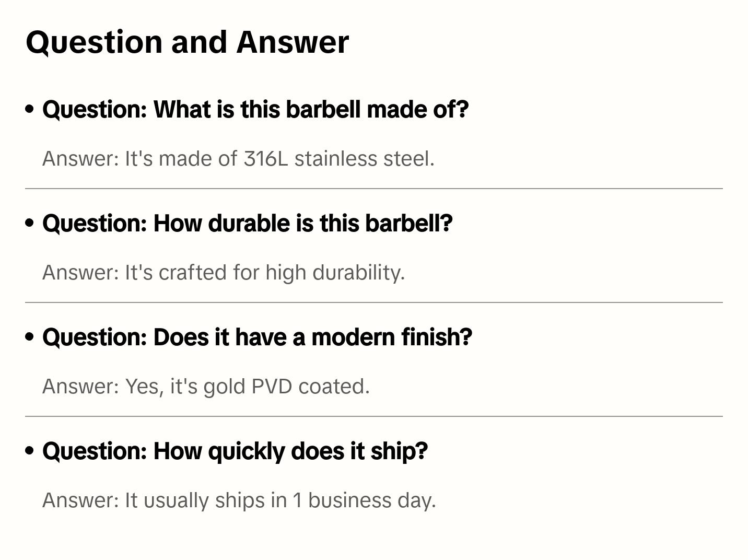The height and width of the screenshot is (560, 748).
Task: Click the '1 business day' shipping answer
Action: coord(239,500)
